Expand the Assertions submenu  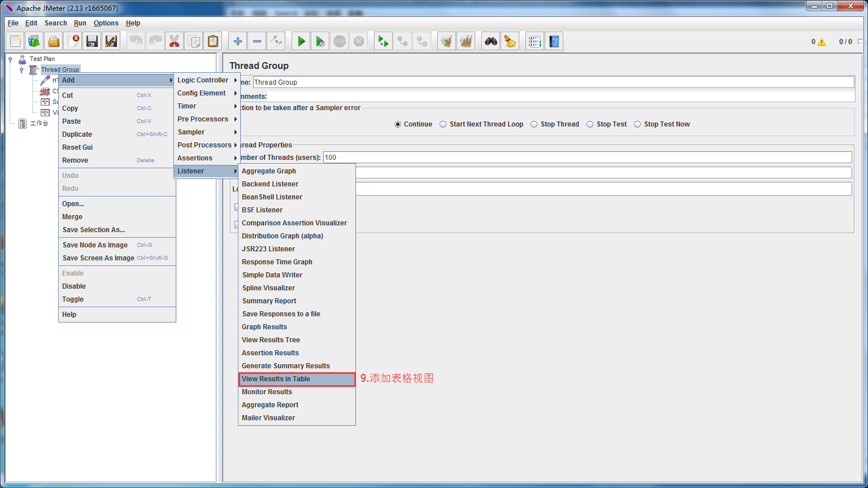click(x=207, y=158)
